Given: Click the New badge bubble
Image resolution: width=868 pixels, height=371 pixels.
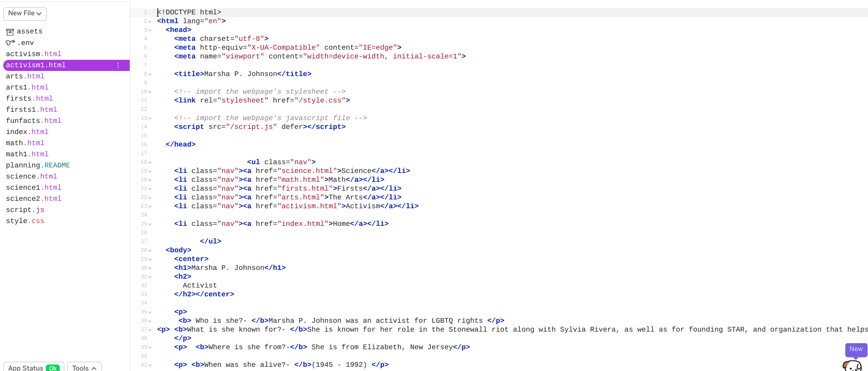Looking at the screenshot, I should (x=856, y=349).
